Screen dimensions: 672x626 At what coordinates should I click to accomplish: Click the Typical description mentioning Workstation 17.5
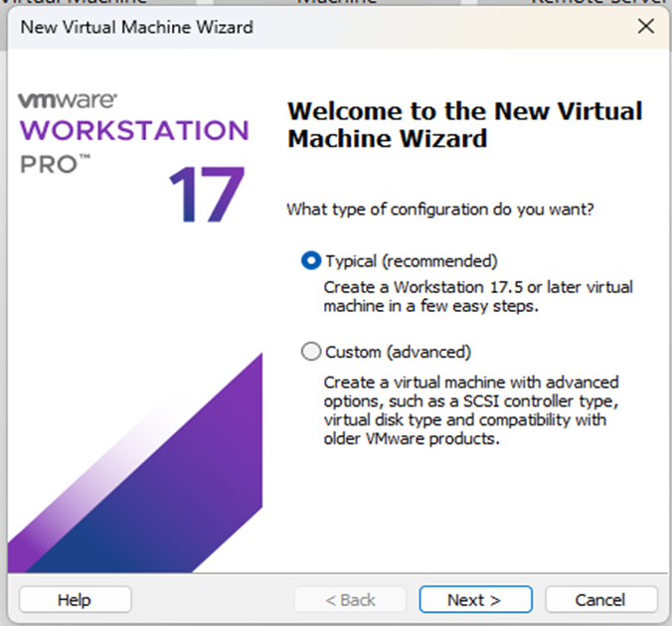coord(478,296)
